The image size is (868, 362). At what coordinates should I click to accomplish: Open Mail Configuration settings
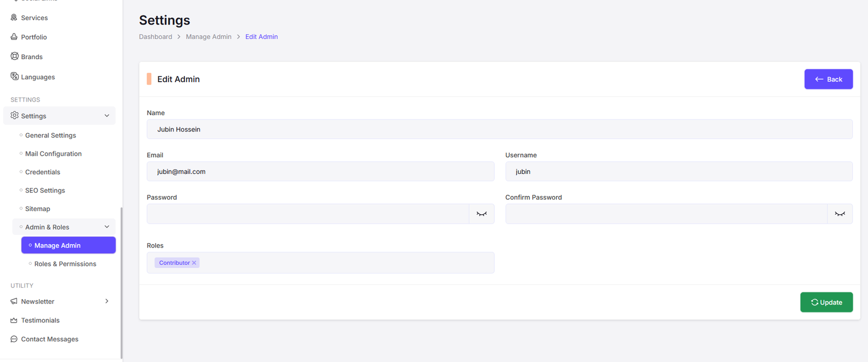53,154
